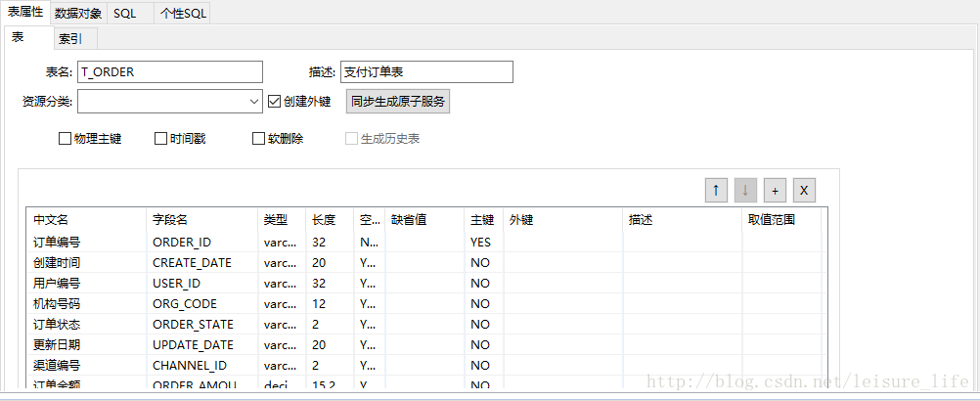Move the selected field row down
This screenshot has width=980, height=401.
(x=745, y=191)
